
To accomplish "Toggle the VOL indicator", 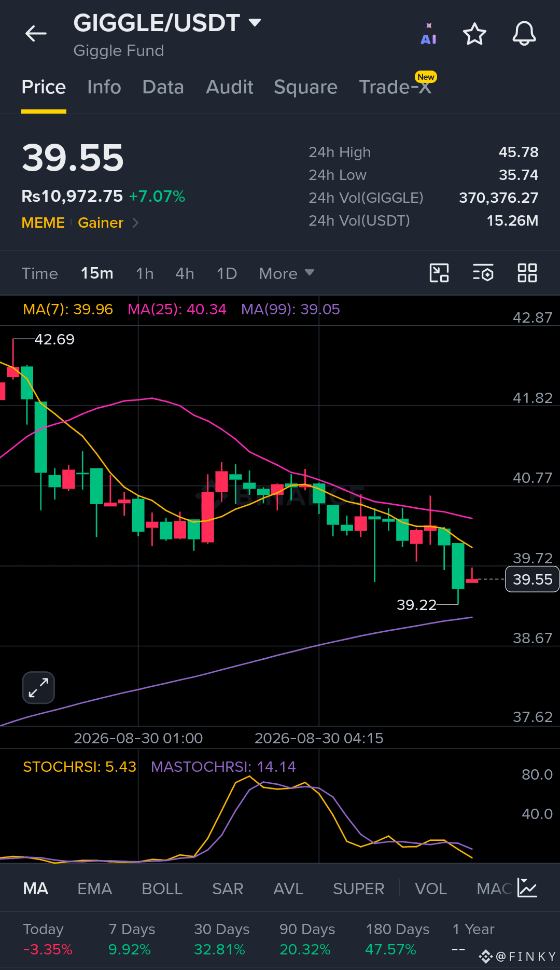I will (x=431, y=889).
